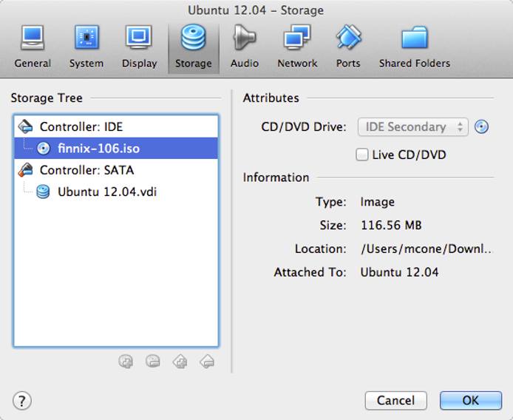This screenshot has width=513, height=420.
Task: Click the choose virtual CD/DVD disk icon
Action: pos(482,127)
